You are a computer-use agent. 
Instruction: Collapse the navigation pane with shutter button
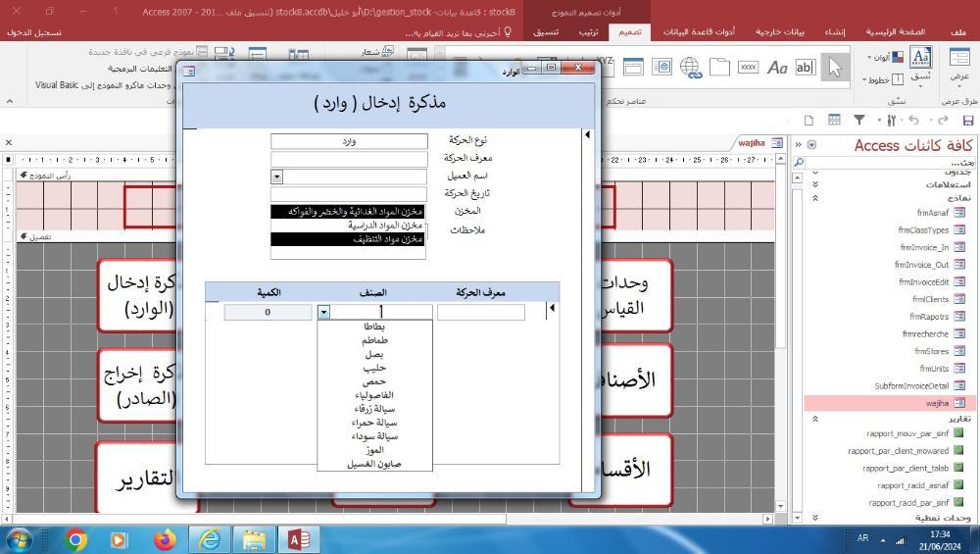(x=798, y=144)
